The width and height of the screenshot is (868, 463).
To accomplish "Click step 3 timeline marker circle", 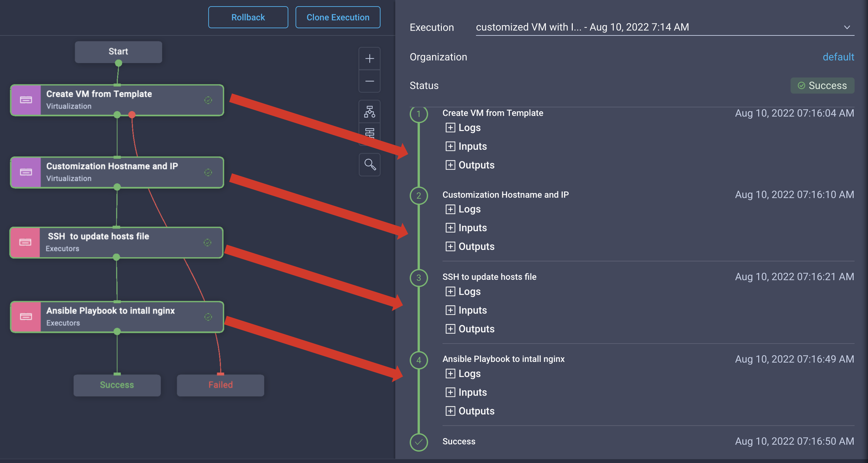I will click(x=419, y=278).
